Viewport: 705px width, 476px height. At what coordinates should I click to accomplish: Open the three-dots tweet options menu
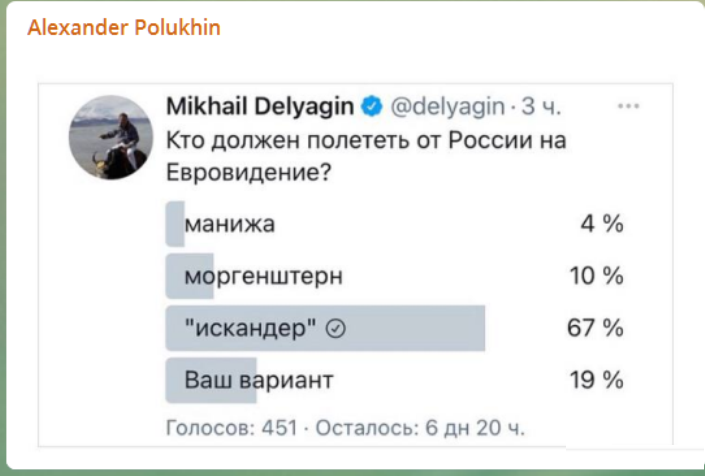(x=628, y=107)
